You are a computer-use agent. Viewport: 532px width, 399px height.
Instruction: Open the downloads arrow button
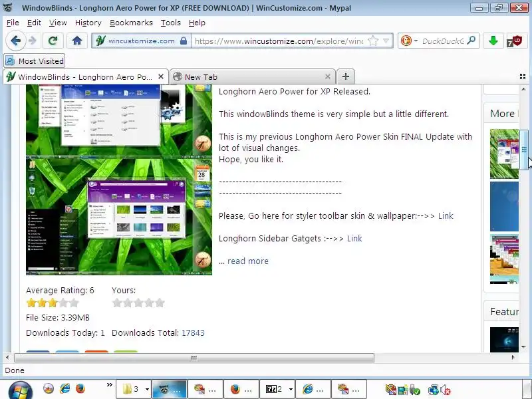click(x=493, y=41)
